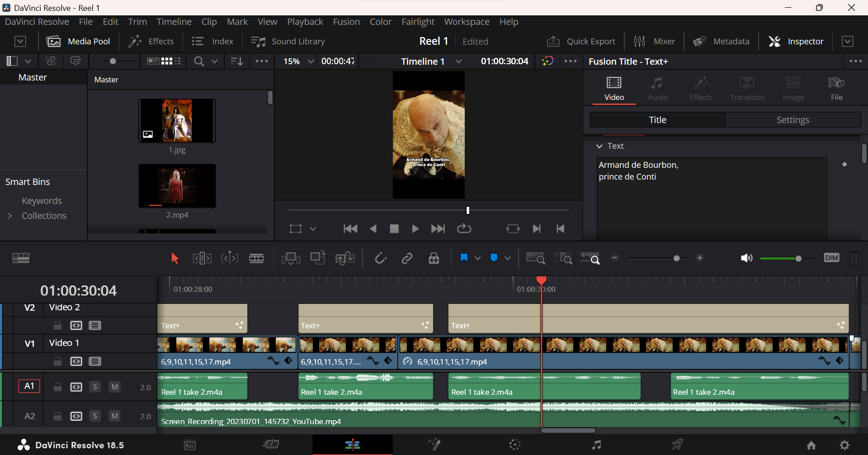Disable the Video 1 track filmstrip icon

(95, 361)
